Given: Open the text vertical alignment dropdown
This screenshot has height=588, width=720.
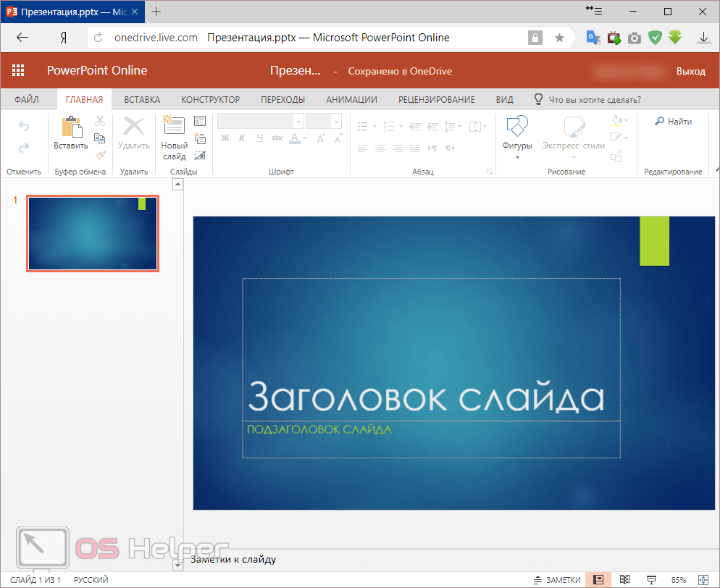Looking at the screenshot, I should point(477,126).
